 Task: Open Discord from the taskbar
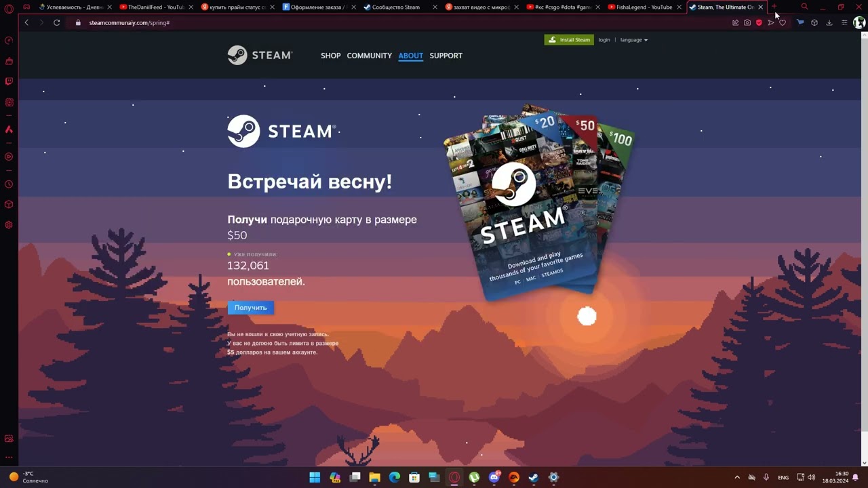pyautogui.click(x=494, y=477)
